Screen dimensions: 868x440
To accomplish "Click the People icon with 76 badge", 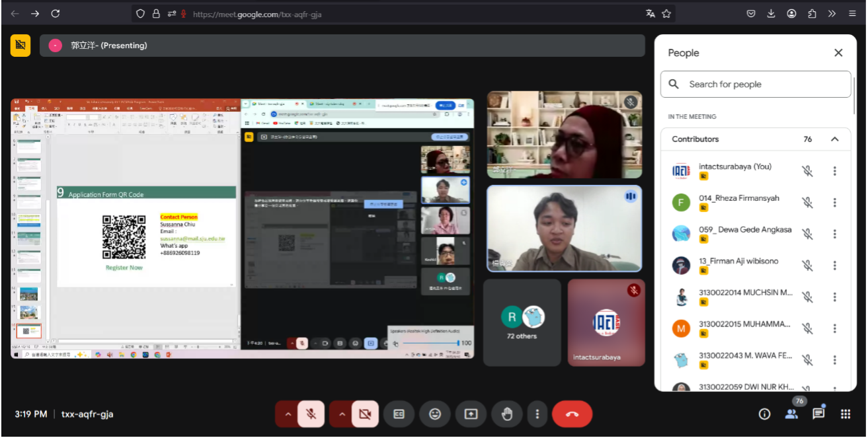I will coord(791,414).
